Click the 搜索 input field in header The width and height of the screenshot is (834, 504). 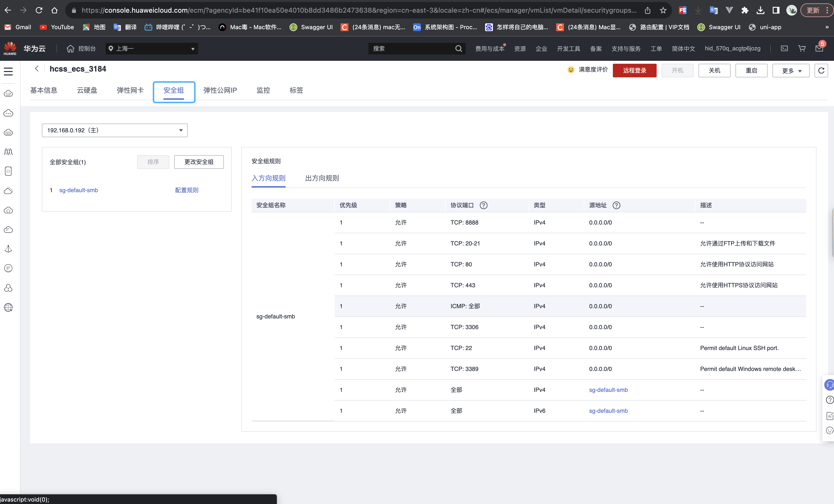click(411, 48)
